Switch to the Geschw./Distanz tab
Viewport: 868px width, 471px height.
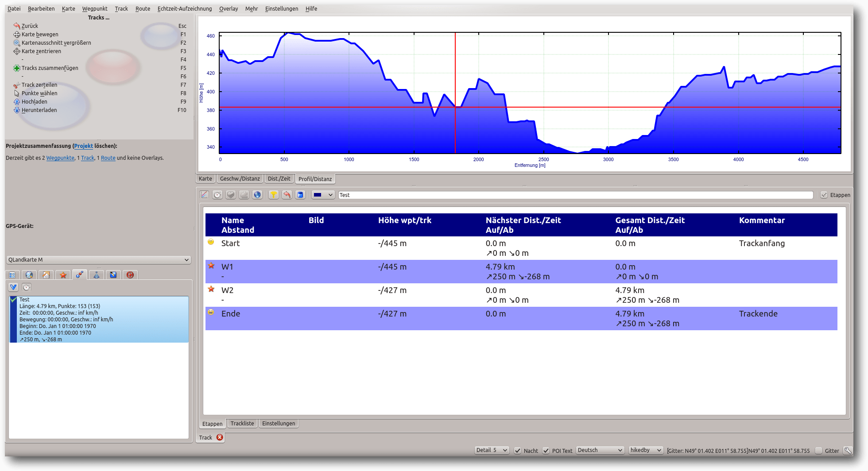pos(240,179)
